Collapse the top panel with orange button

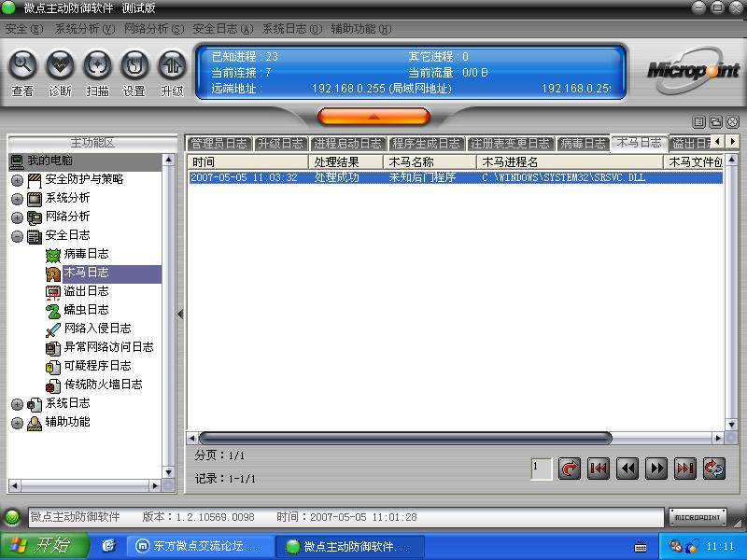click(373, 116)
